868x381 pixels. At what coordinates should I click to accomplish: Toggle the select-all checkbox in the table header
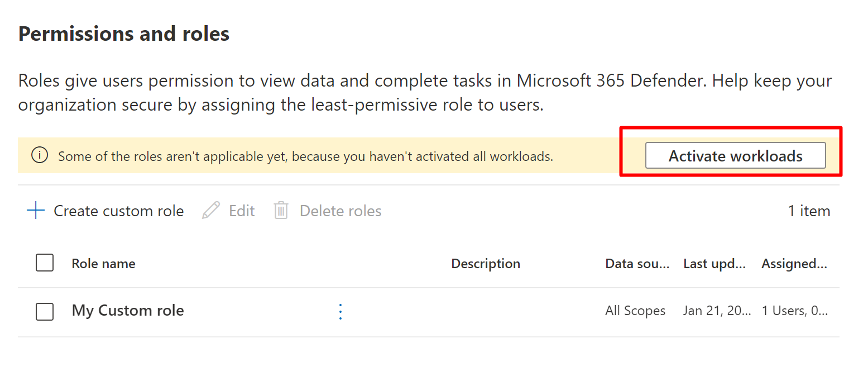pyautogui.click(x=45, y=263)
